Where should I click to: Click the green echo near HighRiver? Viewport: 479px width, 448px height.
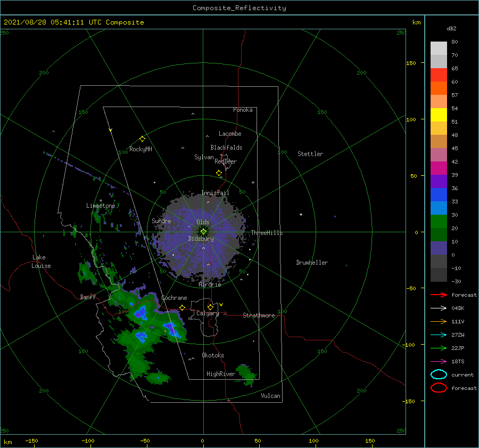click(246, 374)
